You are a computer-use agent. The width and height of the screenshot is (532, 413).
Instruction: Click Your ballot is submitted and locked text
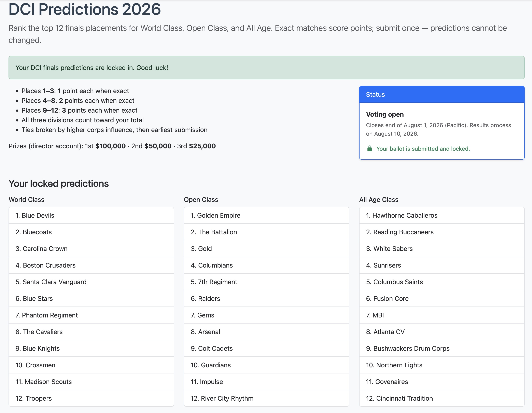click(x=423, y=149)
